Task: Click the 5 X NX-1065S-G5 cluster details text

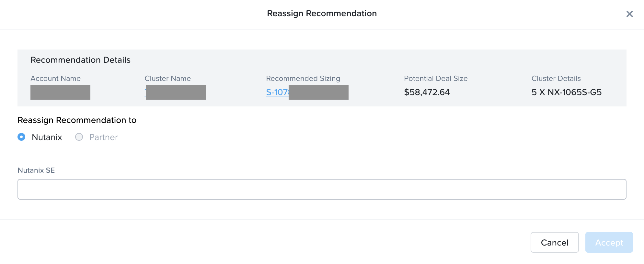Action: pyautogui.click(x=567, y=92)
